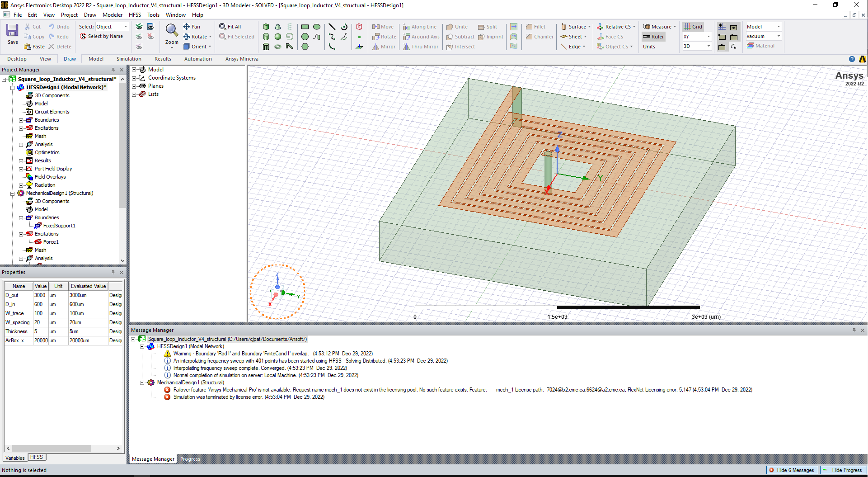Toggle snap to grid mode
The height and width of the screenshot is (477, 868).
[722, 27]
